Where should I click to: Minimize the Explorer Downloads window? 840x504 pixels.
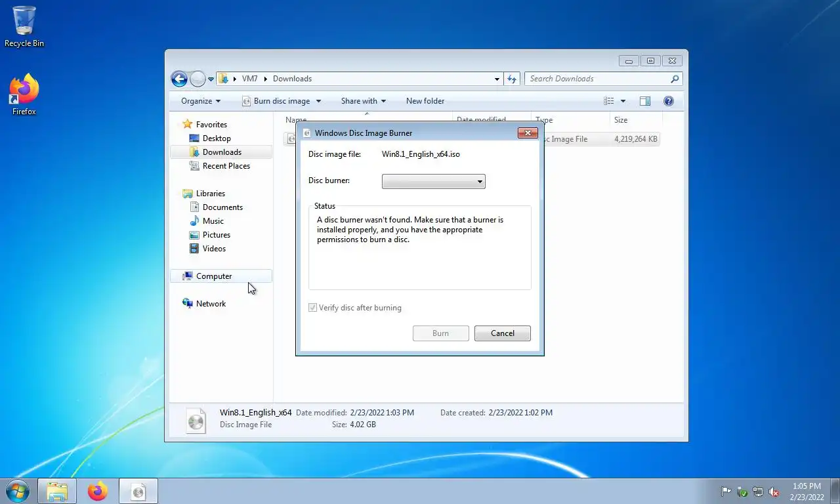click(x=629, y=61)
